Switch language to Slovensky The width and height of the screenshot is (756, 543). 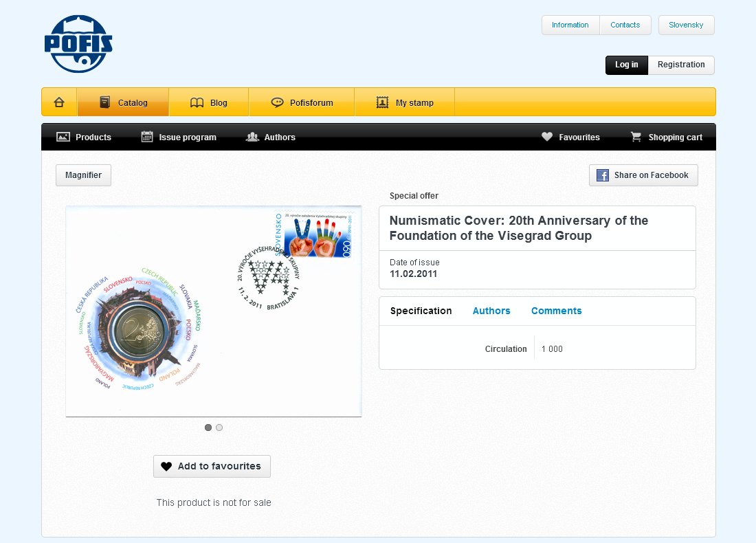[x=686, y=25]
